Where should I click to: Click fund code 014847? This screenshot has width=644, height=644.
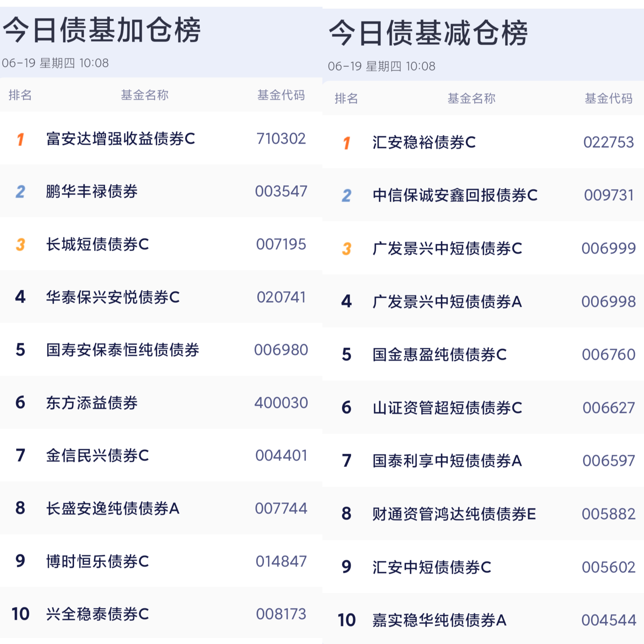pyautogui.click(x=281, y=561)
